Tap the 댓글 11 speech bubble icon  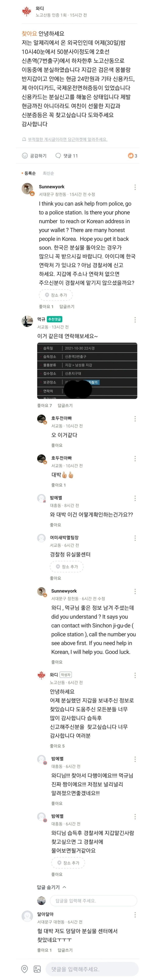pyautogui.click(x=58, y=156)
